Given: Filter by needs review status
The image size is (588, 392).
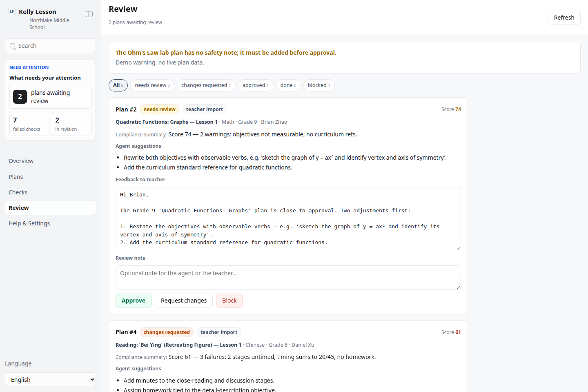Looking at the screenshot, I should point(152,85).
